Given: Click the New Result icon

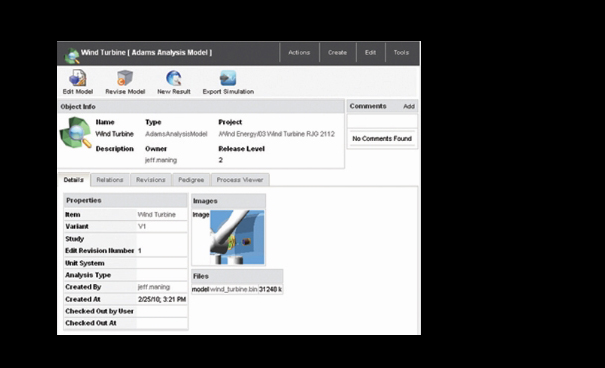Looking at the screenshot, I should pos(174,78).
